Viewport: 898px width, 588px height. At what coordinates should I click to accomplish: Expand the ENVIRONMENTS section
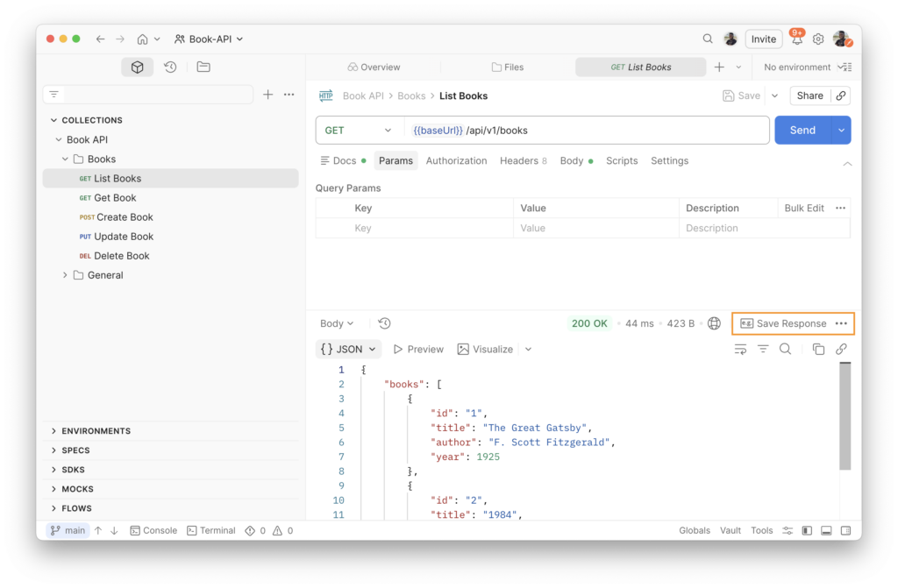(x=53, y=431)
